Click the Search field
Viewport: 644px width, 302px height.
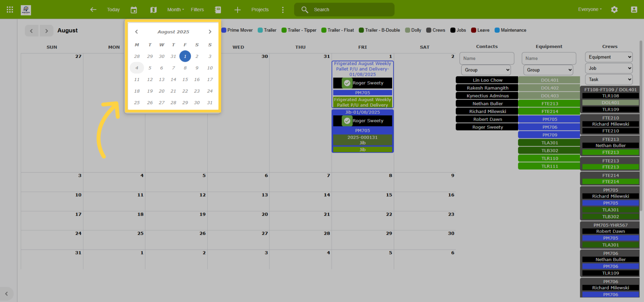pos(344,10)
